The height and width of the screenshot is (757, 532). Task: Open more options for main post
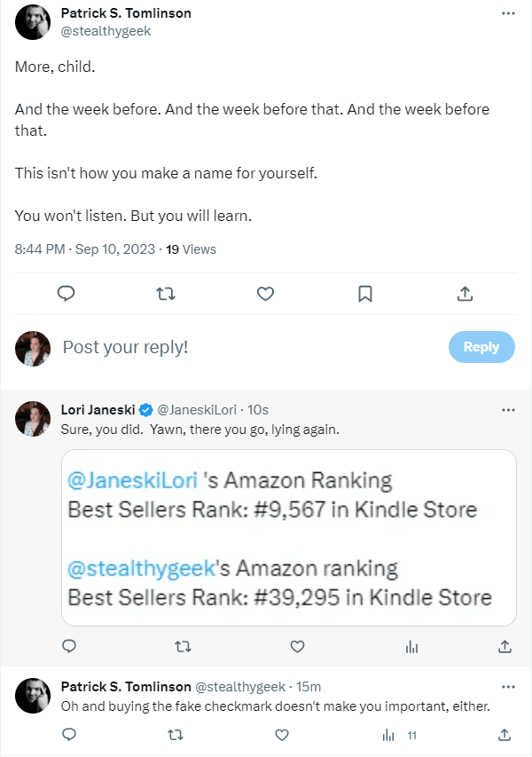tap(507, 14)
